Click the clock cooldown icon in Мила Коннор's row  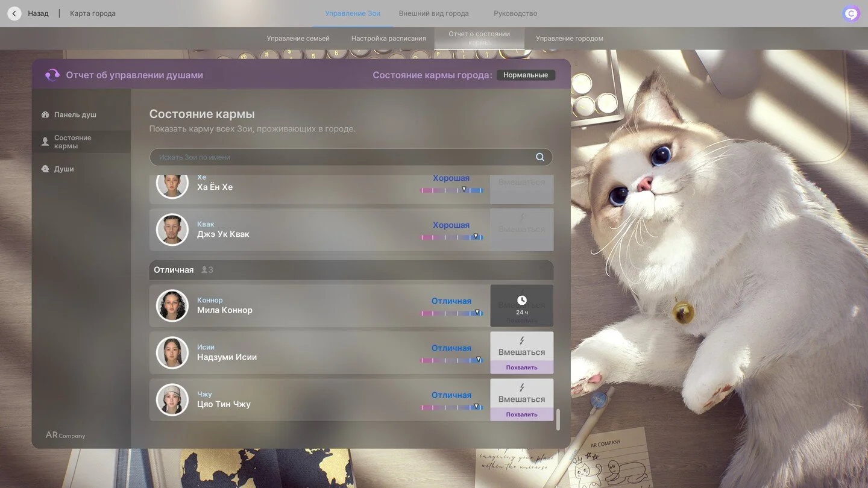coord(522,300)
